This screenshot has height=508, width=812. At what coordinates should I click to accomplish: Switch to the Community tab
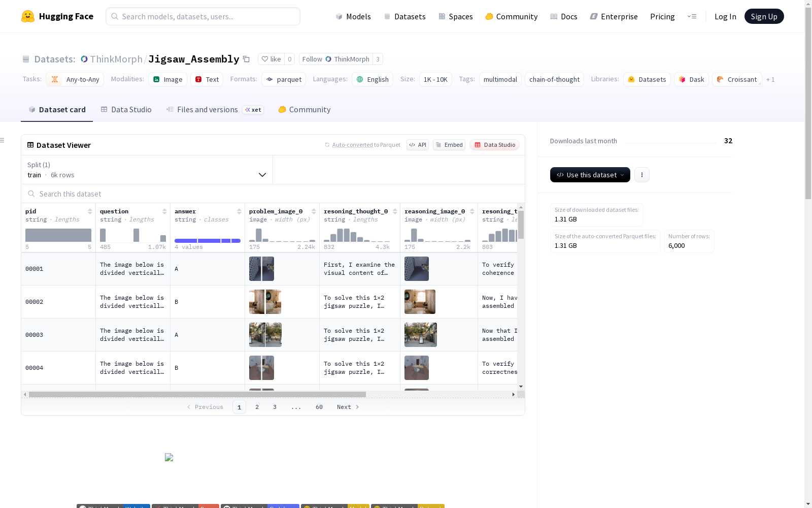(304, 109)
